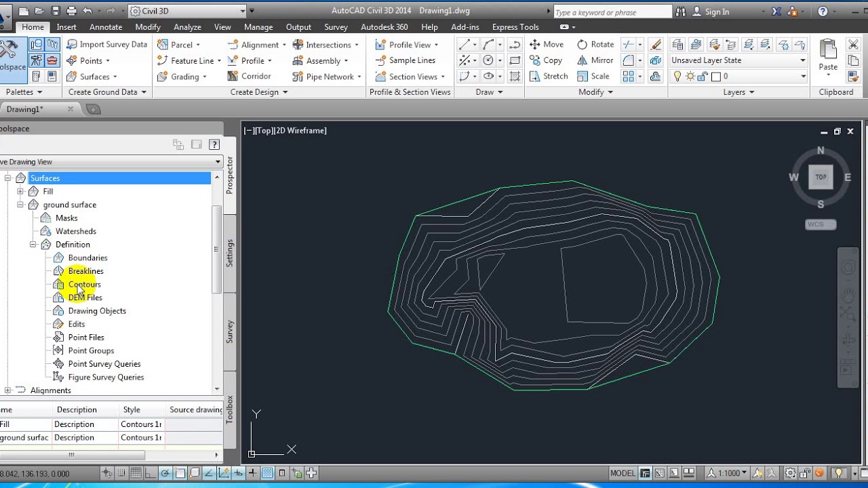Viewport: 868px width, 488px height.
Task: Toggle Polar Tracking in status bar
Action: click(x=166, y=473)
